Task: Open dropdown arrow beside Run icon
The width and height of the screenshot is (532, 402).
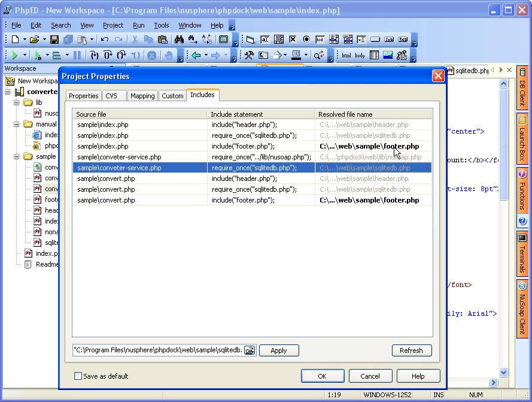Action: [x=25, y=55]
